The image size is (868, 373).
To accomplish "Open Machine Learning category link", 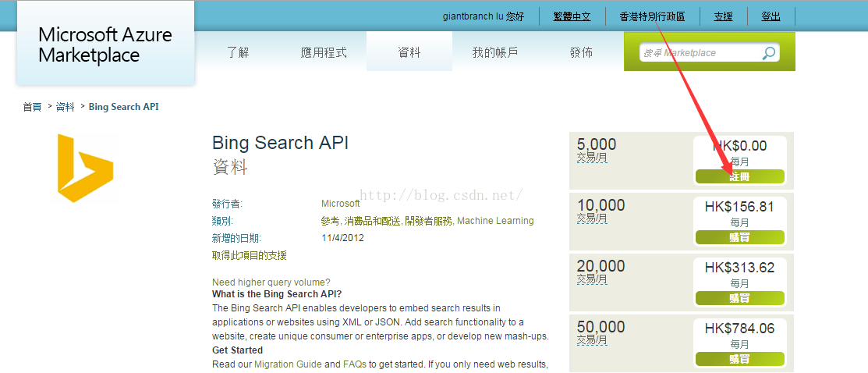I will point(495,221).
